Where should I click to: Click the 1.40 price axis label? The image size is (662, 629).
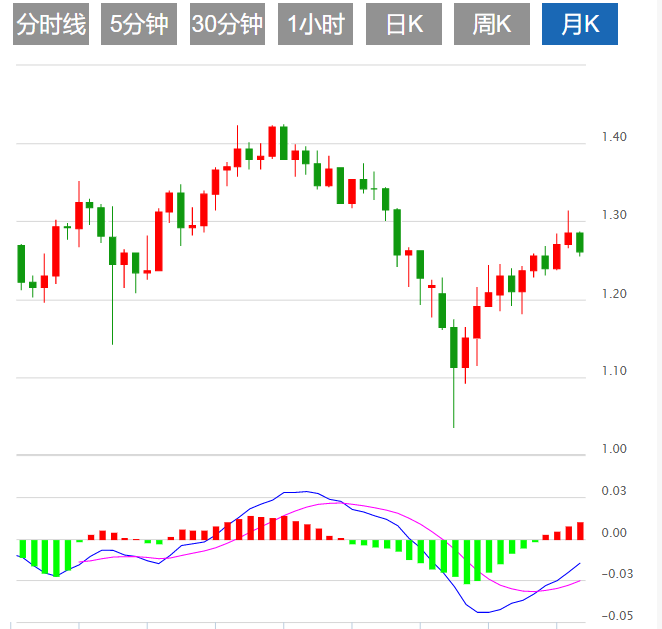(614, 137)
